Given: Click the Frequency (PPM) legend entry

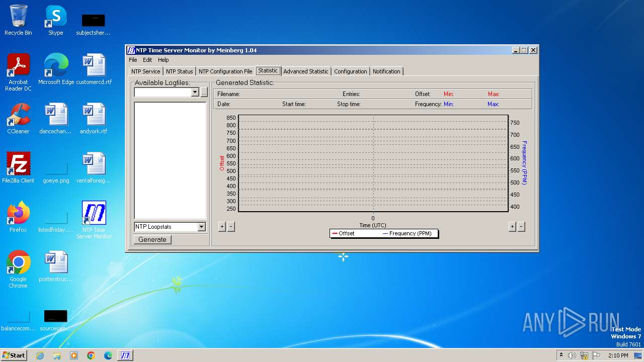Looking at the screenshot, I should point(407,233).
